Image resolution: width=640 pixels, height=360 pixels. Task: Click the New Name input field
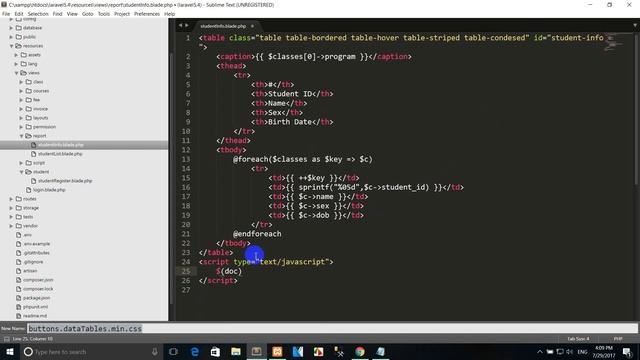(332, 329)
